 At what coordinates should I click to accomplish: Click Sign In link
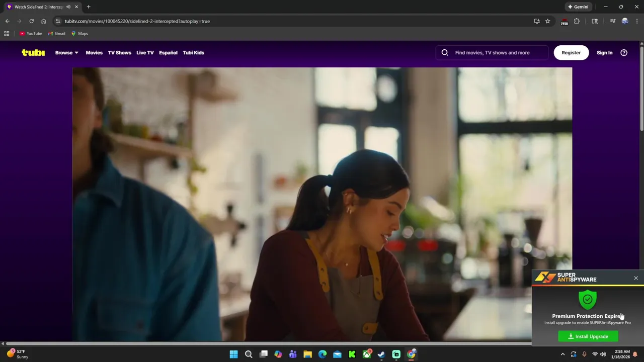point(604,52)
